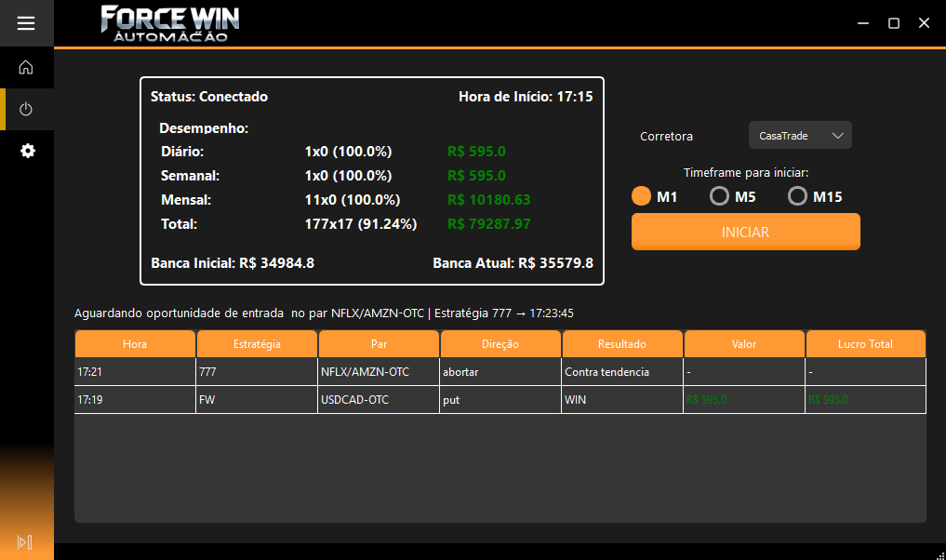Sort table by Hora column header

click(x=135, y=344)
